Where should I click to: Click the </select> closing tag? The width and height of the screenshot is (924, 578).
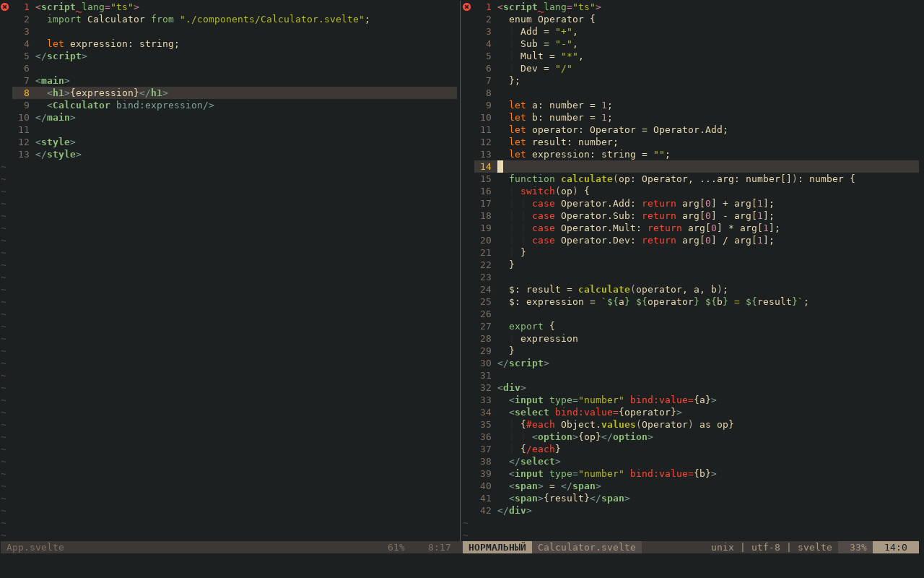point(535,461)
